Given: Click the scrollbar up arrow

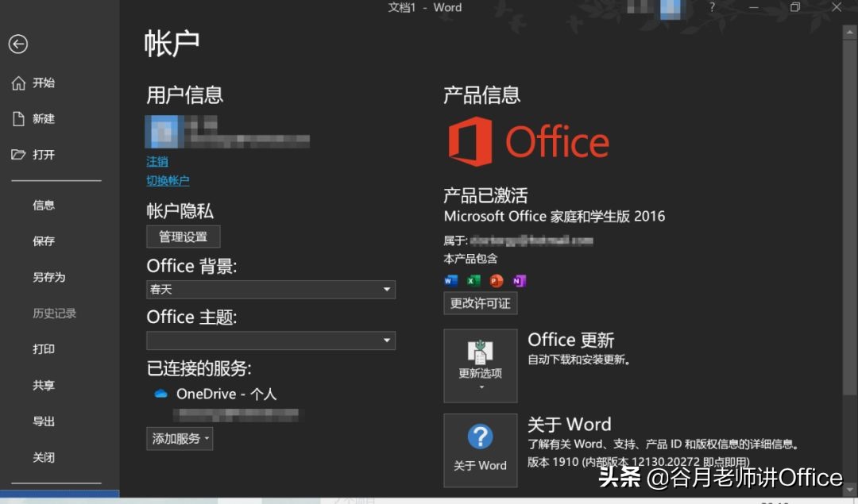Looking at the screenshot, I should 849,32.
